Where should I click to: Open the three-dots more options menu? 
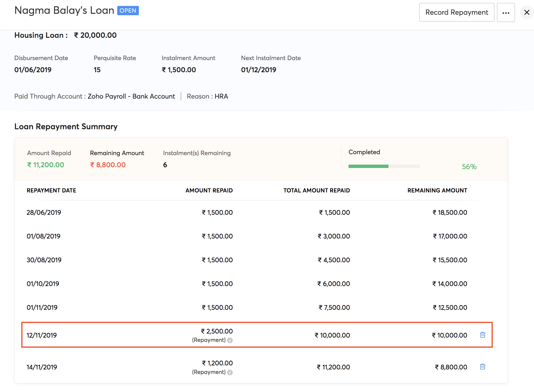(x=506, y=13)
